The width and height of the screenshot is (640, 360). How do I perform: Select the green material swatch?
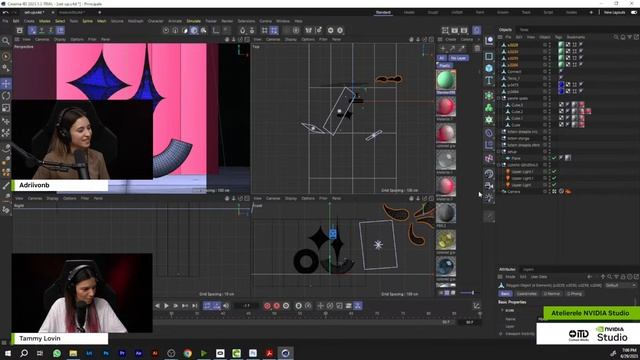click(446, 80)
